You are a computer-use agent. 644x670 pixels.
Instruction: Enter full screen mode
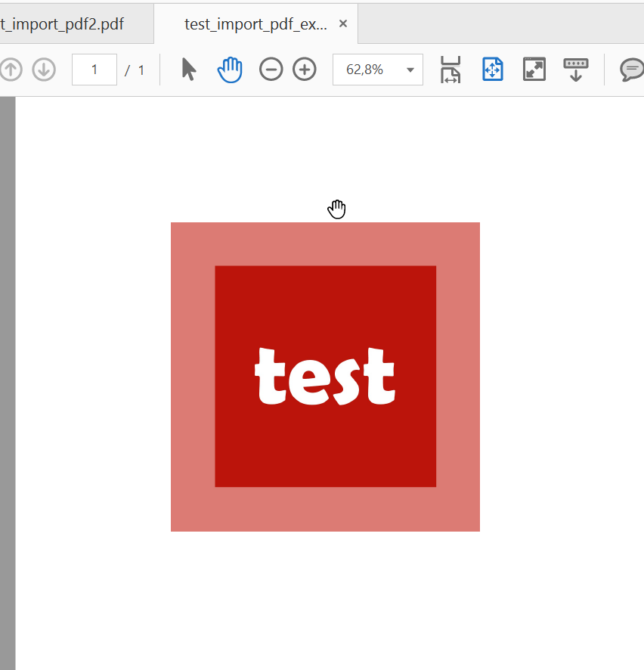(x=534, y=70)
